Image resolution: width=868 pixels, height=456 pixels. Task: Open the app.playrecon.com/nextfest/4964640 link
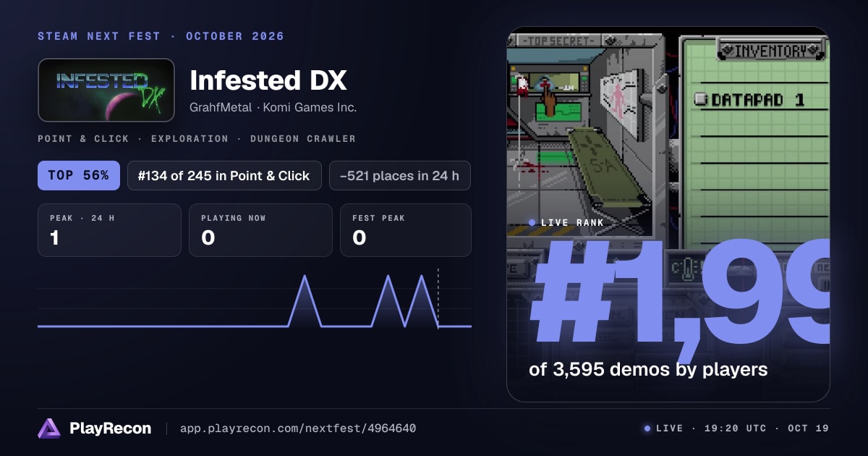click(298, 428)
